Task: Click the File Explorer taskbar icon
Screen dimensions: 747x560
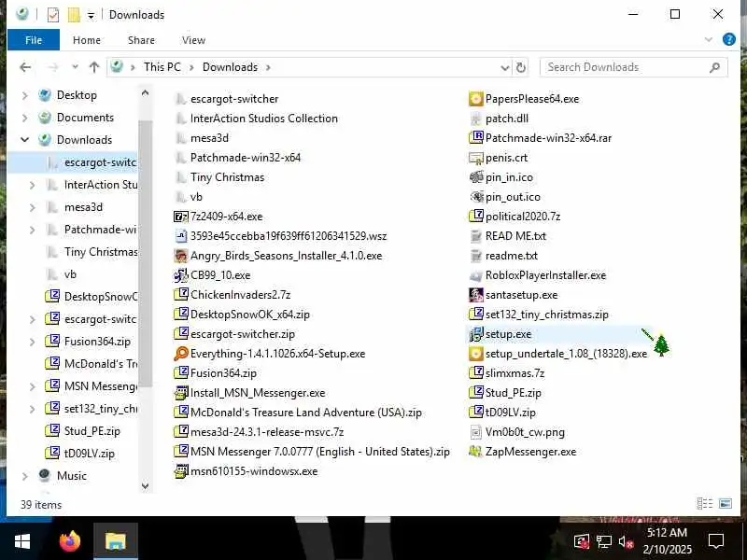Action: [115, 541]
